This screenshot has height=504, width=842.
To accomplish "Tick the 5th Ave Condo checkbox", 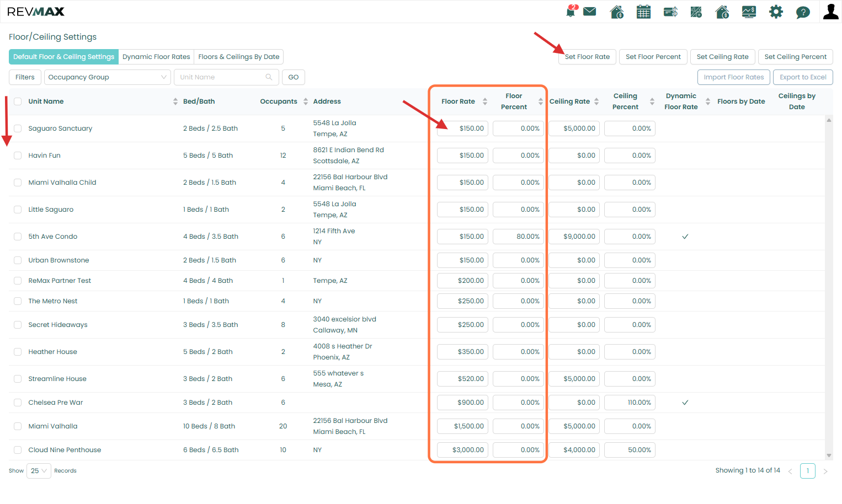I will pyautogui.click(x=18, y=237).
